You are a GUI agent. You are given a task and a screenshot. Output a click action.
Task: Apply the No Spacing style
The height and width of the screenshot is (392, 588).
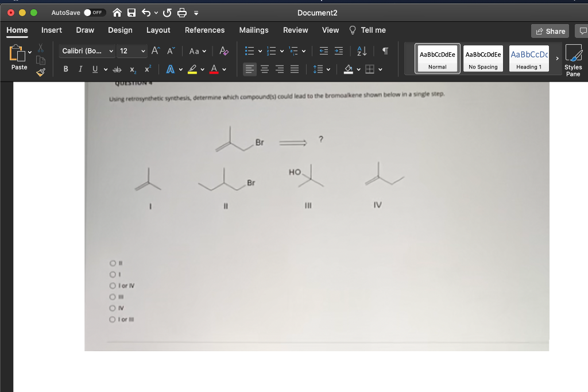click(x=483, y=58)
